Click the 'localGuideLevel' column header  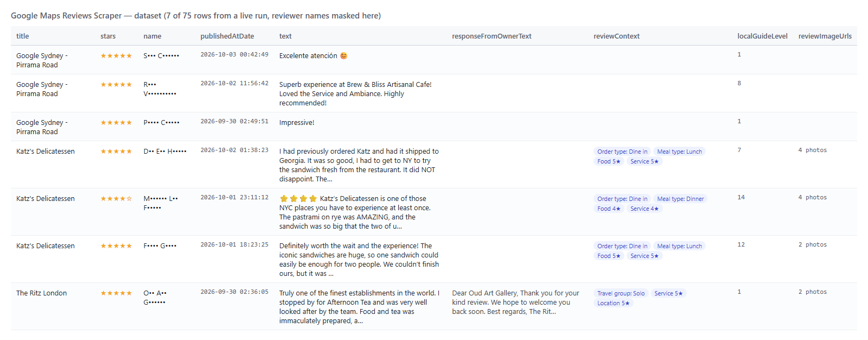762,36
